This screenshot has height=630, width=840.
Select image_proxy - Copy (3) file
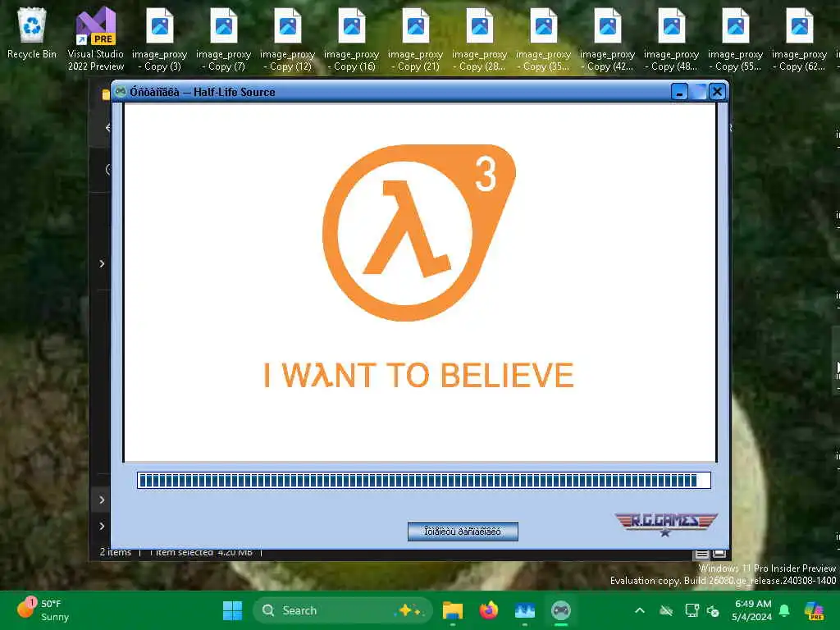160,39
